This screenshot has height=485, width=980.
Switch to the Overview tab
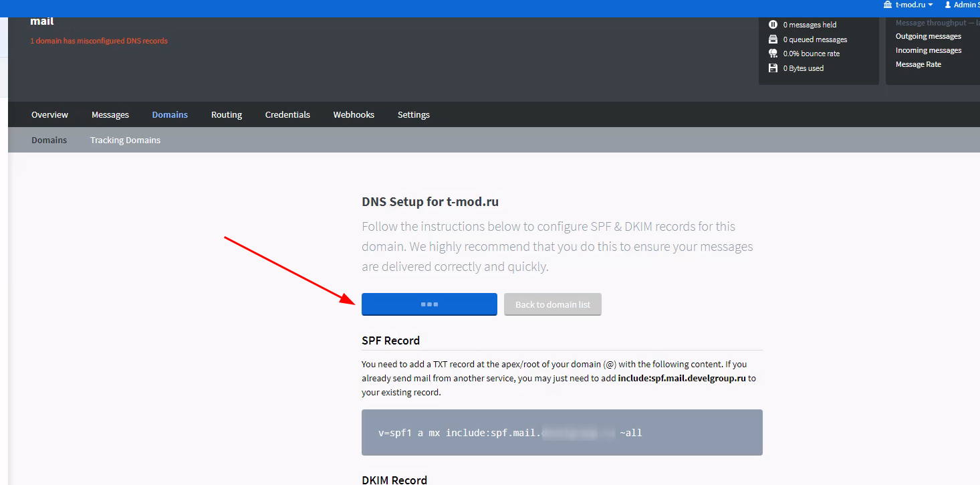pyautogui.click(x=49, y=114)
